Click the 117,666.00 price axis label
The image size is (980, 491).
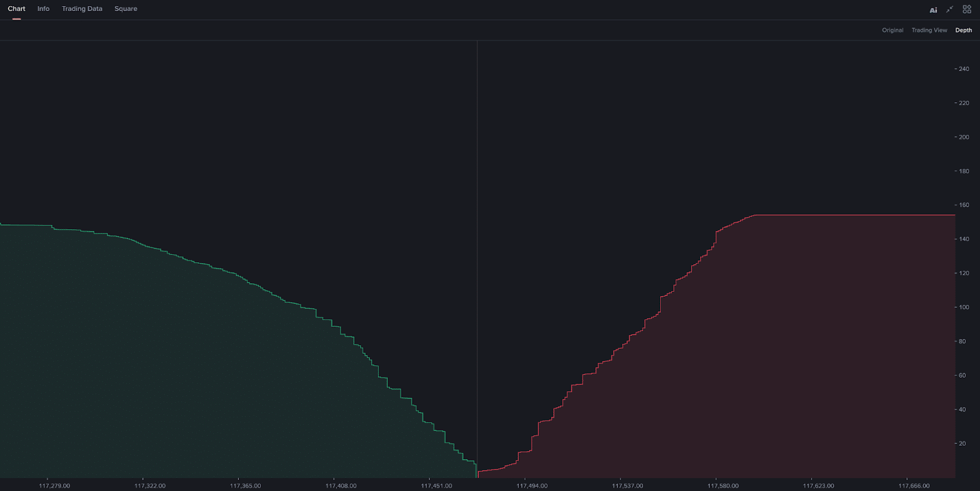tap(914, 485)
